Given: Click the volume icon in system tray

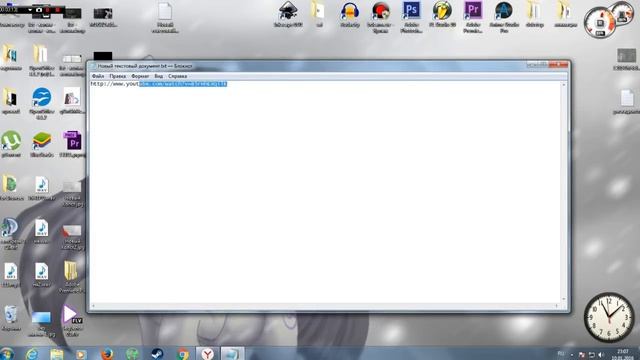Looking at the screenshot, I should click(601, 355).
